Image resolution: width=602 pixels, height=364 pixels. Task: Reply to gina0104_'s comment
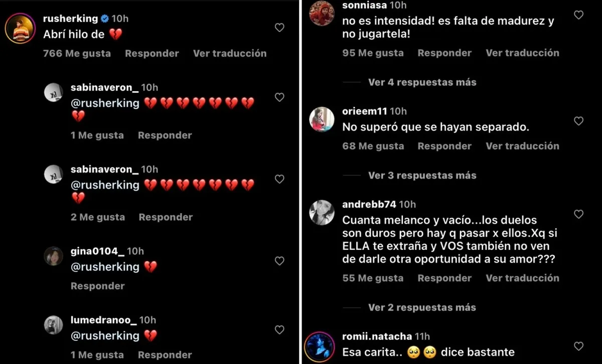[x=97, y=286]
